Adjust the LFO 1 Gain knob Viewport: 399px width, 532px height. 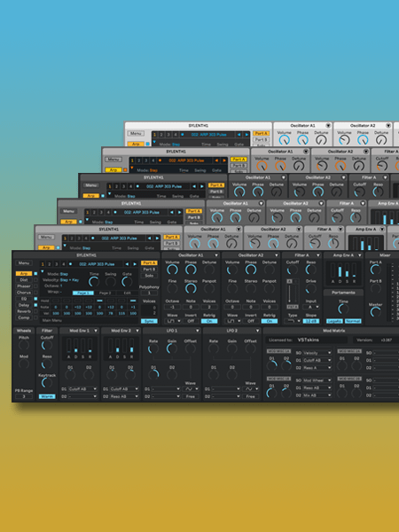[x=172, y=348]
